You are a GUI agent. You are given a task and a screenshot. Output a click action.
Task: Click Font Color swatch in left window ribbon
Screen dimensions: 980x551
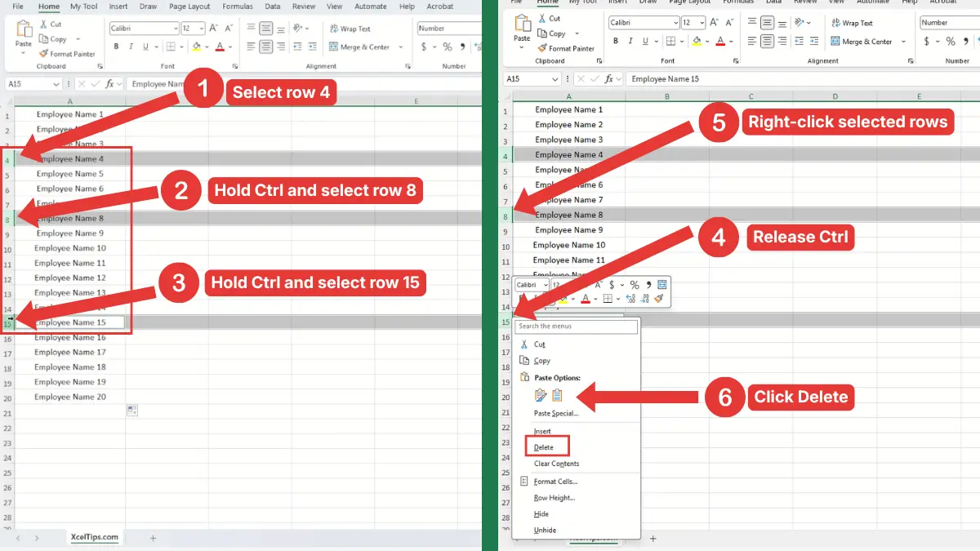[220, 47]
